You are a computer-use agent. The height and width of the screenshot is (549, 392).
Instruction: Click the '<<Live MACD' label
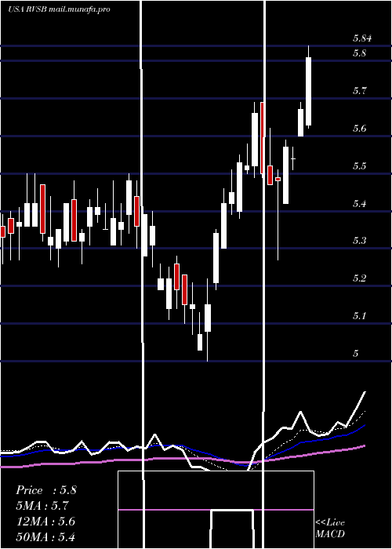point(330,529)
